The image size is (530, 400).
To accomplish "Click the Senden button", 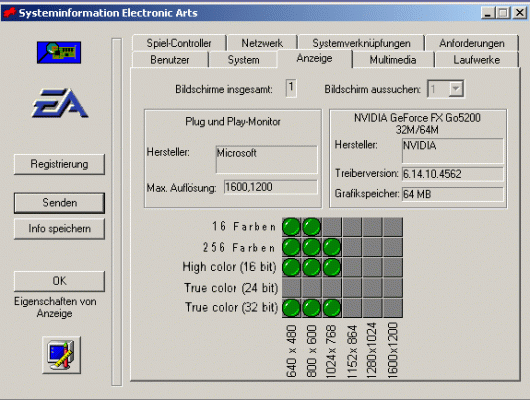I will (x=59, y=203).
